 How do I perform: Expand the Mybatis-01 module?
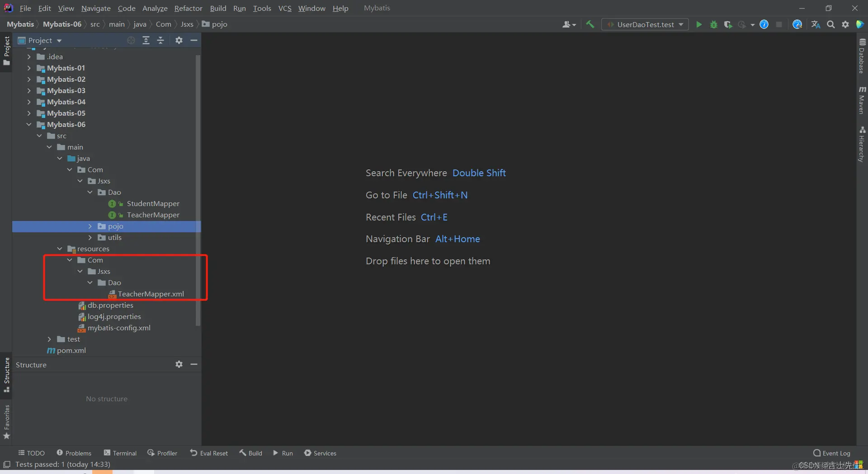coord(29,68)
